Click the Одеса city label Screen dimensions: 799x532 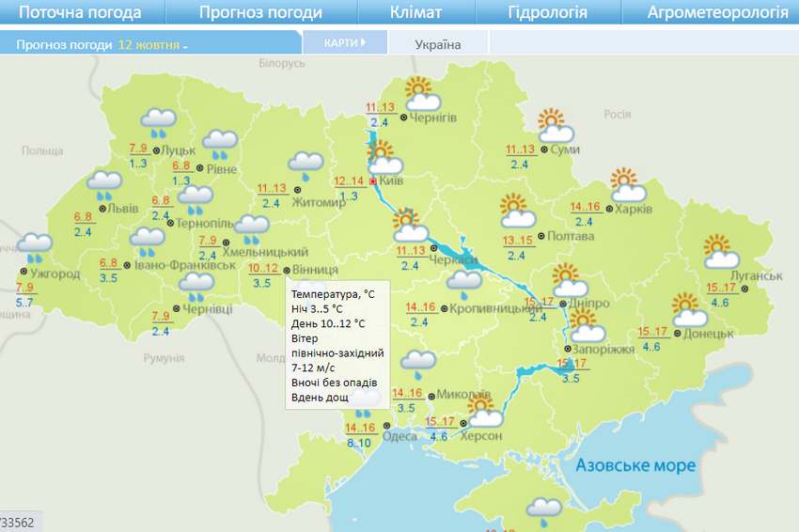point(400,435)
